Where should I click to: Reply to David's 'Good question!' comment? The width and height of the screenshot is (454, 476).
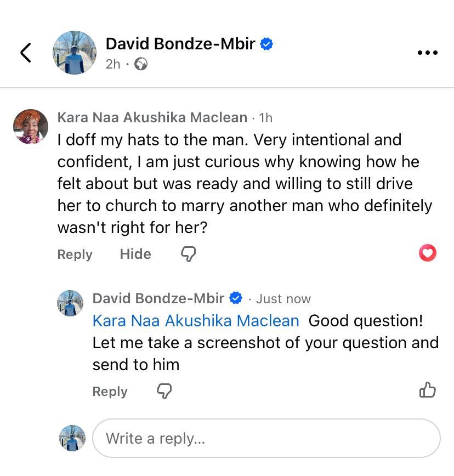110,392
